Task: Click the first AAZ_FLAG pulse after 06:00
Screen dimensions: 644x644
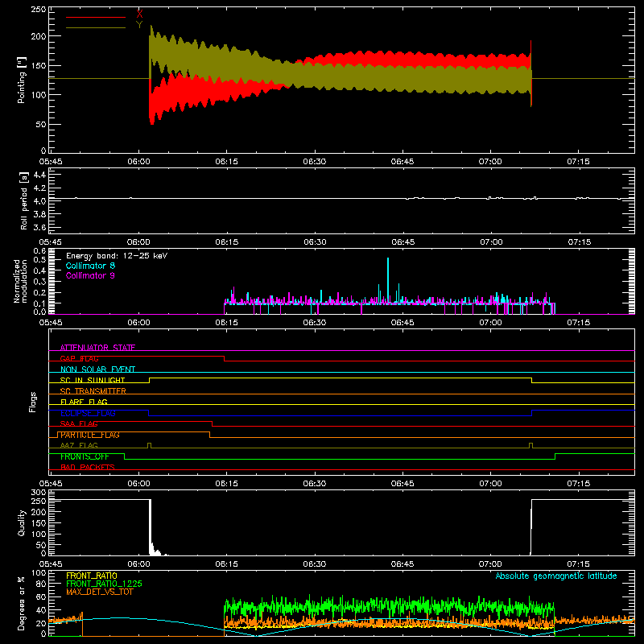Action: click(149, 446)
